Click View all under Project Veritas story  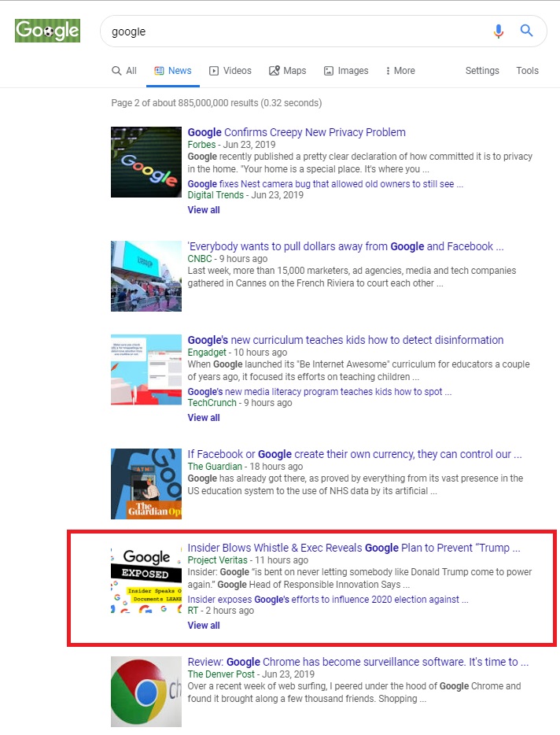point(204,626)
